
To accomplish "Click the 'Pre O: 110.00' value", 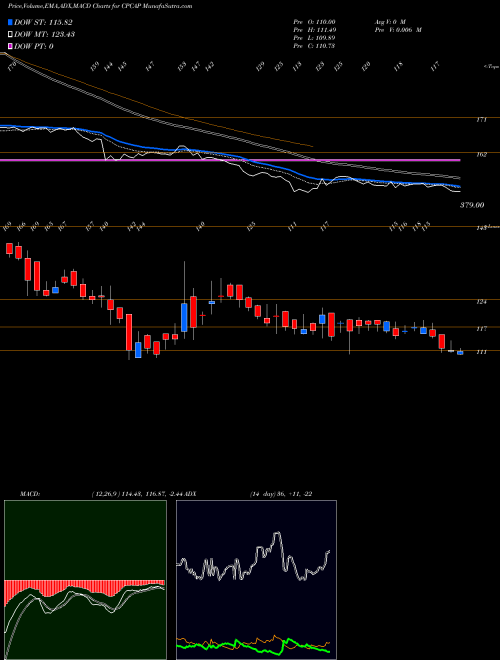I will point(314,22).
